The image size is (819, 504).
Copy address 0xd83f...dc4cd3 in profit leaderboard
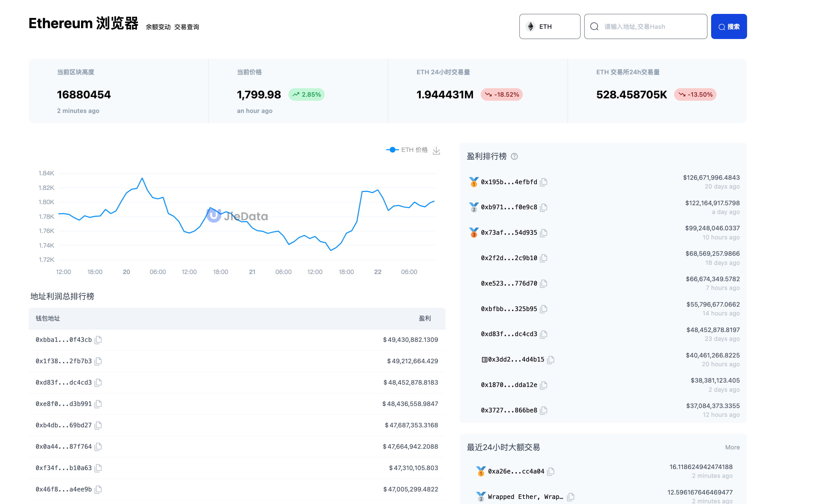click(x=544, y=334)
